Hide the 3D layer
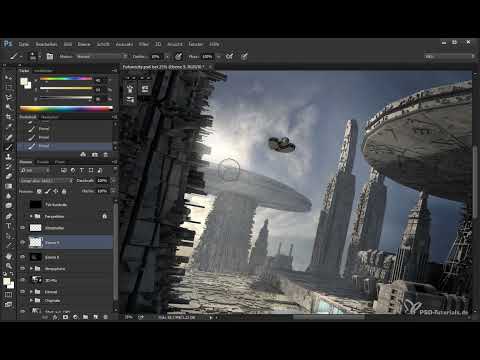 (22, 280)
